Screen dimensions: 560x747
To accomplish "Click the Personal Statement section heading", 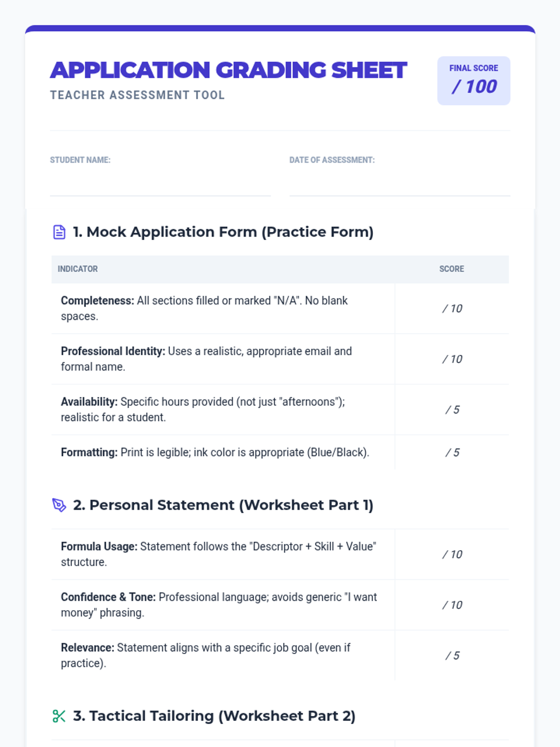I will pyautogui.click(x=223, y=505).
